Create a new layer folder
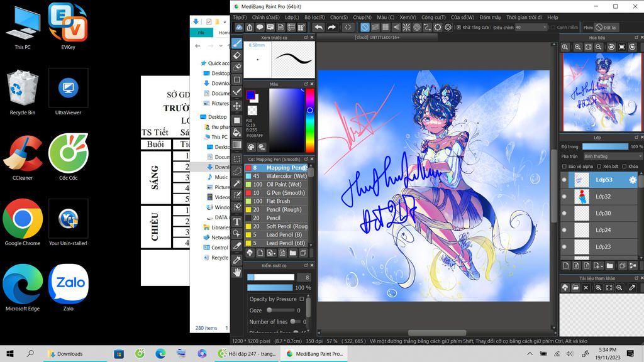Screen dimensions: 644x362 pos(610,266)
